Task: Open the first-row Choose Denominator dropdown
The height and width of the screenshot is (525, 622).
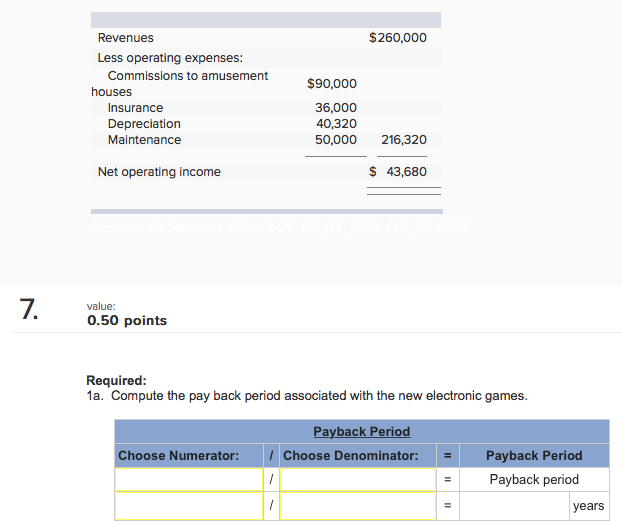Action: tap(358, 480)
